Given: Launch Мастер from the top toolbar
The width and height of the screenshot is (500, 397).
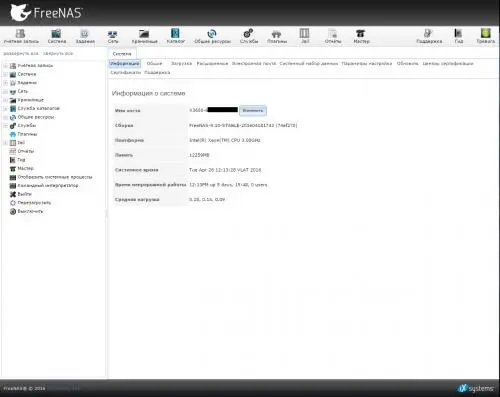Looking at the screenshot, I should [361, 36].
